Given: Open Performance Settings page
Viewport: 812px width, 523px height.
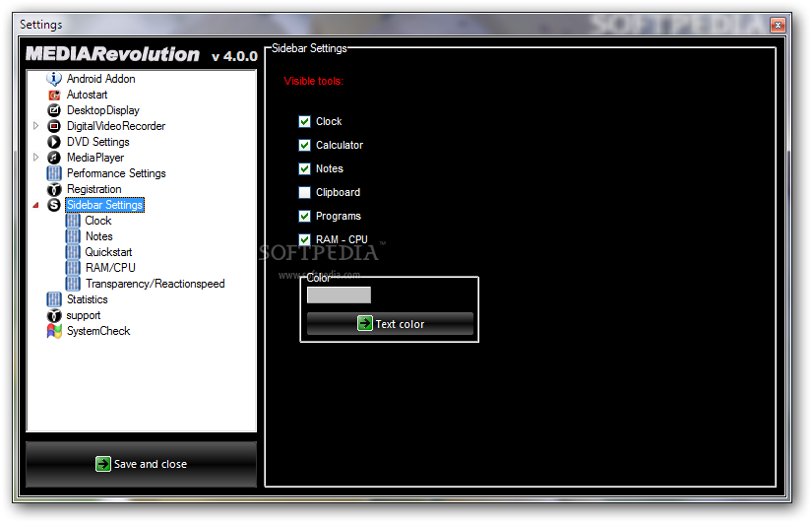Looking at the screenshot, I should pos(116,173).
